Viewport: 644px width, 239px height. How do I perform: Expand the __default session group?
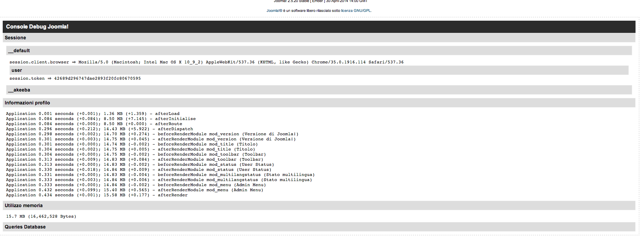[319, 51]
